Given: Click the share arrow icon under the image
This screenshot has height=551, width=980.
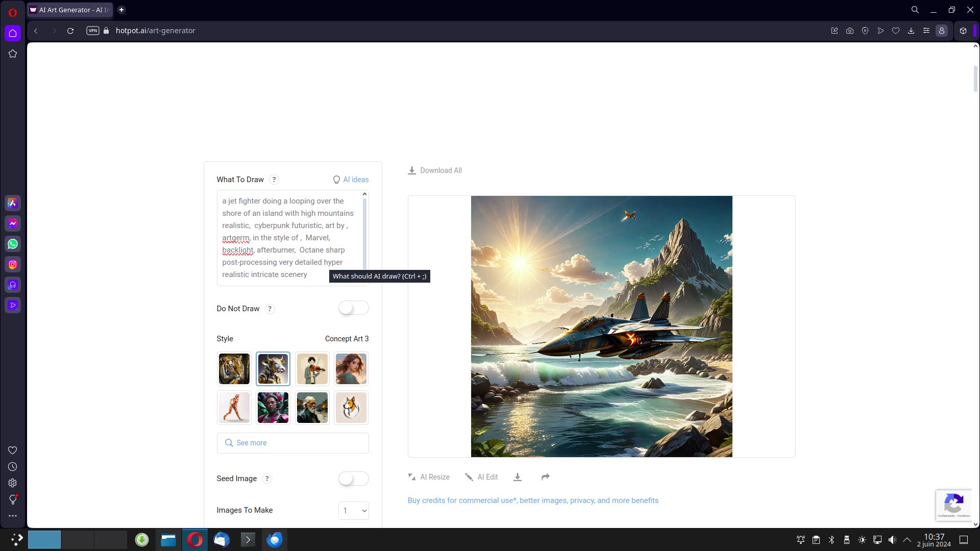Looking at the screenshot, I should pos(545,477).
